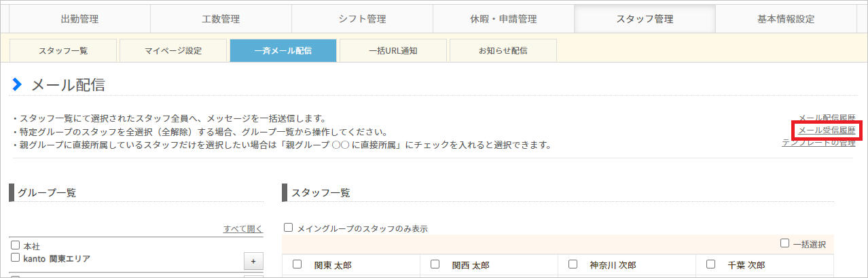Toggle the 一括選択 select-all checkbox
This screenshot has width=868, height=278.
[x=785, y=243]
